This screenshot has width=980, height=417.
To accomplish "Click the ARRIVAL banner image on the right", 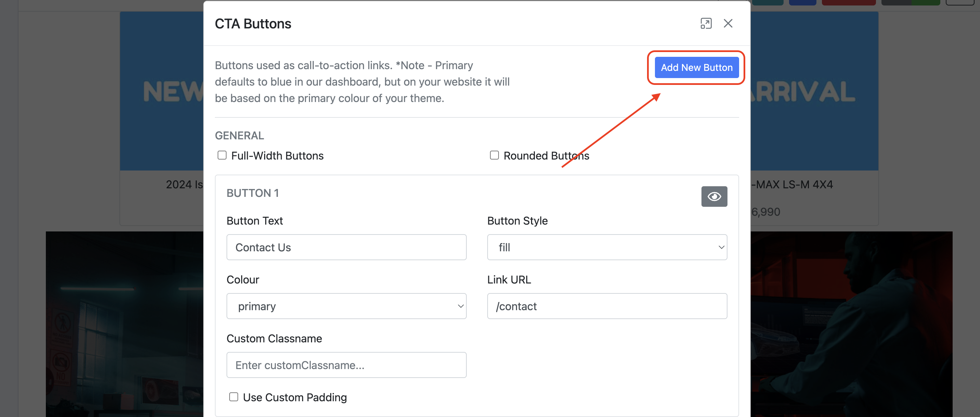I will [814, 91].
